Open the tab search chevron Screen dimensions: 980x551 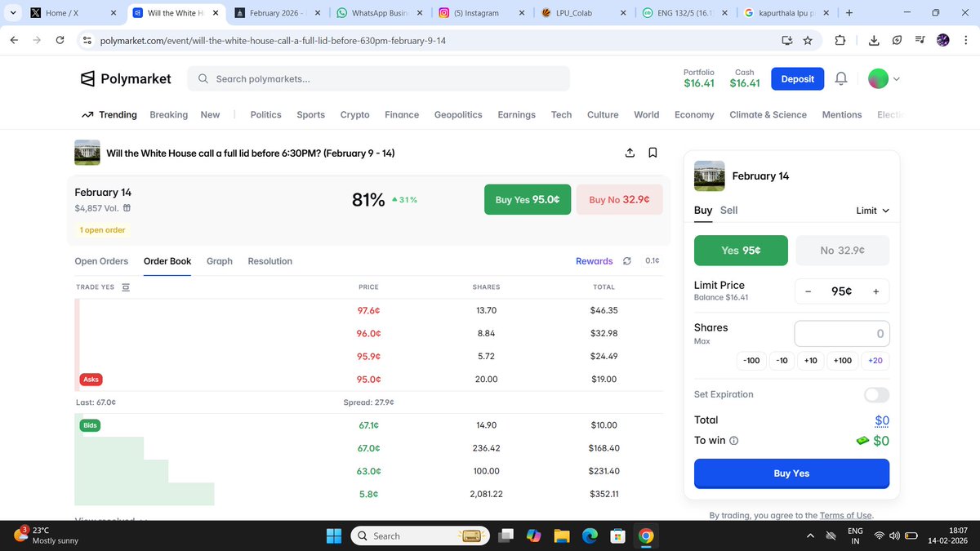coord(12,13)
